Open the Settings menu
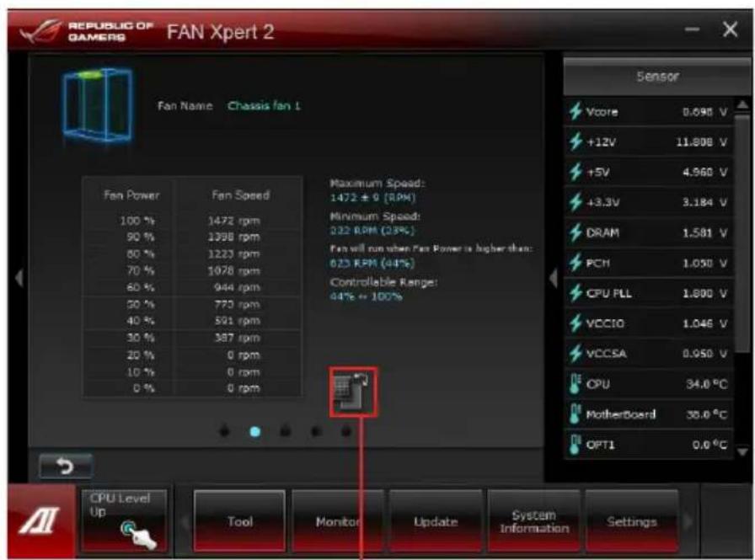Viewport: 755px width, 560px height. click(x=632, y=521)
